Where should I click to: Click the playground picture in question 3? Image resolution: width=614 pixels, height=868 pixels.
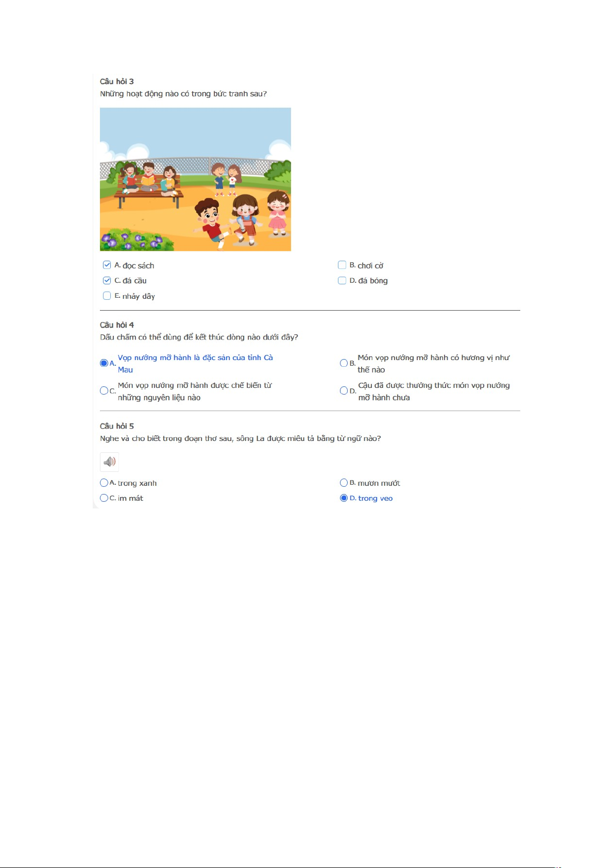coord(195,179)
